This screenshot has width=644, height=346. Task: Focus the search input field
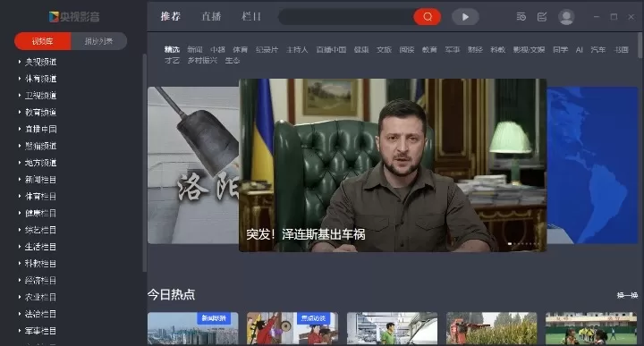(346, 17)
